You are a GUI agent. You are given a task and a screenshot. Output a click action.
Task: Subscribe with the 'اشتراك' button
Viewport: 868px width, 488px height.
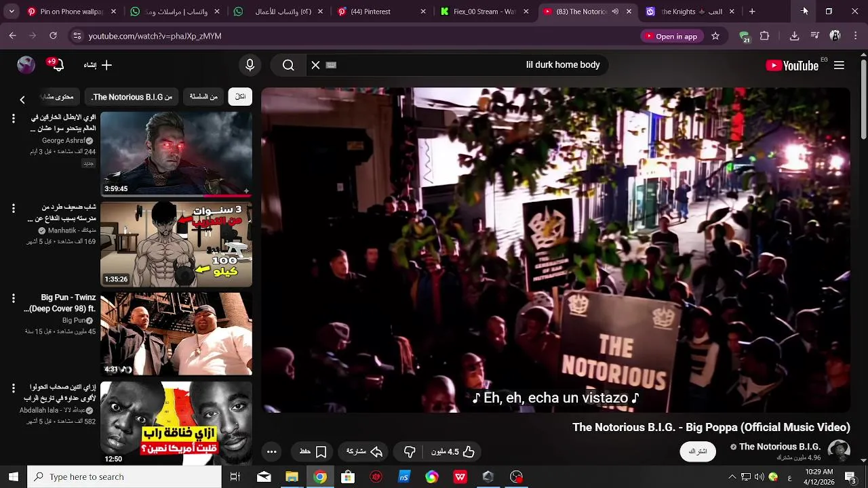coord(698,451)
